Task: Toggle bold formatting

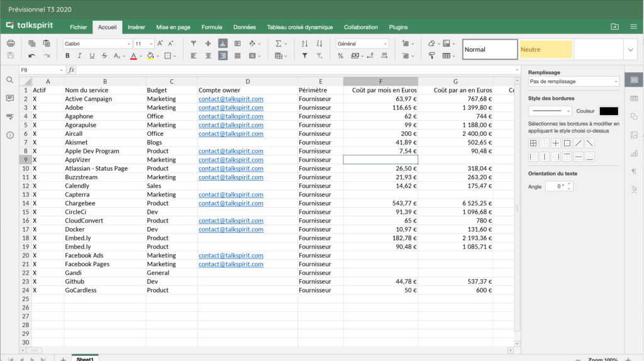Action: (69, 56)
